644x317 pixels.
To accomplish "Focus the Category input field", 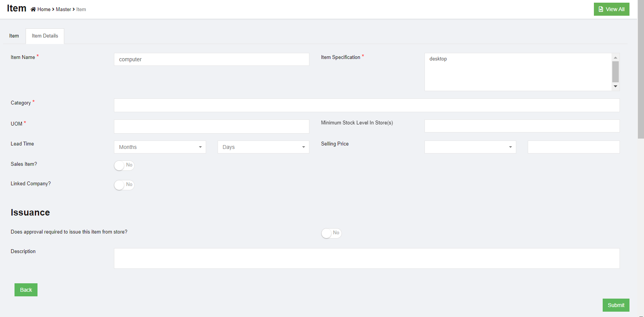I will [x=366, y=105].
